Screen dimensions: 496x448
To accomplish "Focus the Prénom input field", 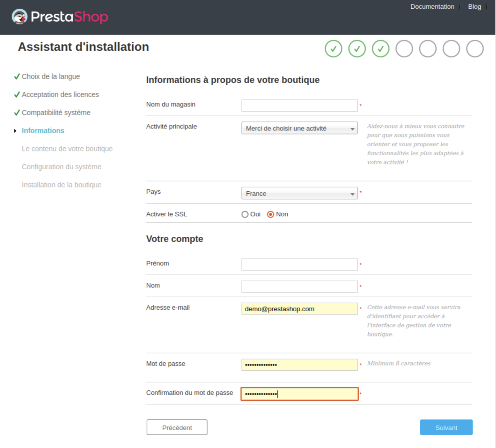I will pos(299,265).
